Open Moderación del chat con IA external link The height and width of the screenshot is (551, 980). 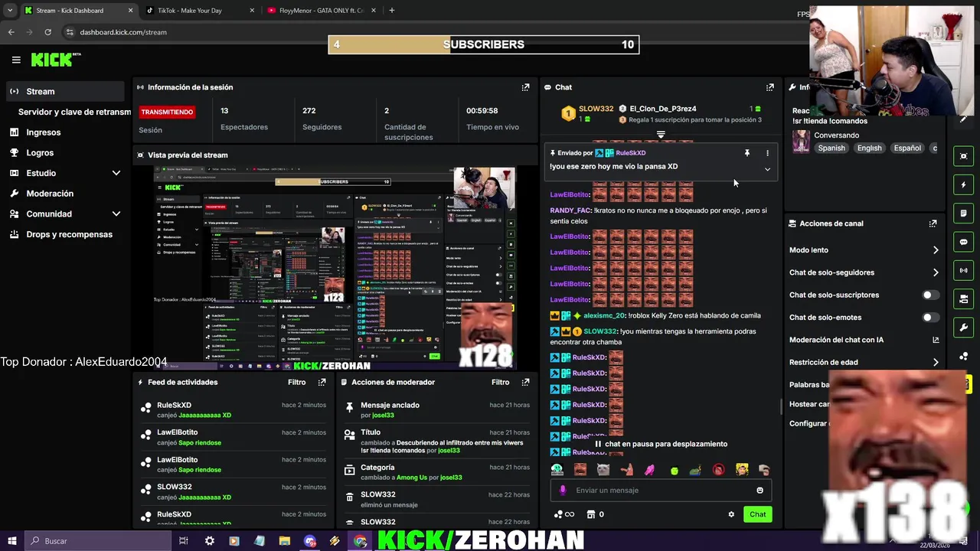point(936,340)
